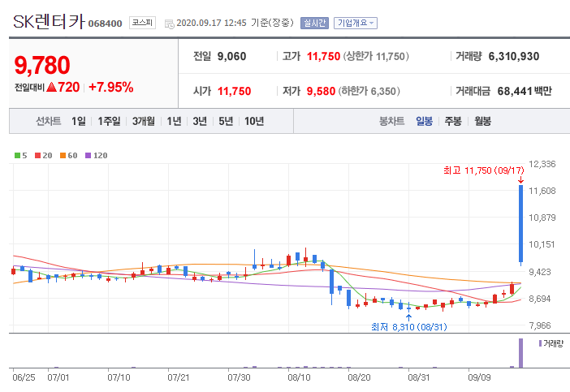Click the 고가 value 11,750
The width and height of the screenshot is (570, 392).
click(323, 56)
